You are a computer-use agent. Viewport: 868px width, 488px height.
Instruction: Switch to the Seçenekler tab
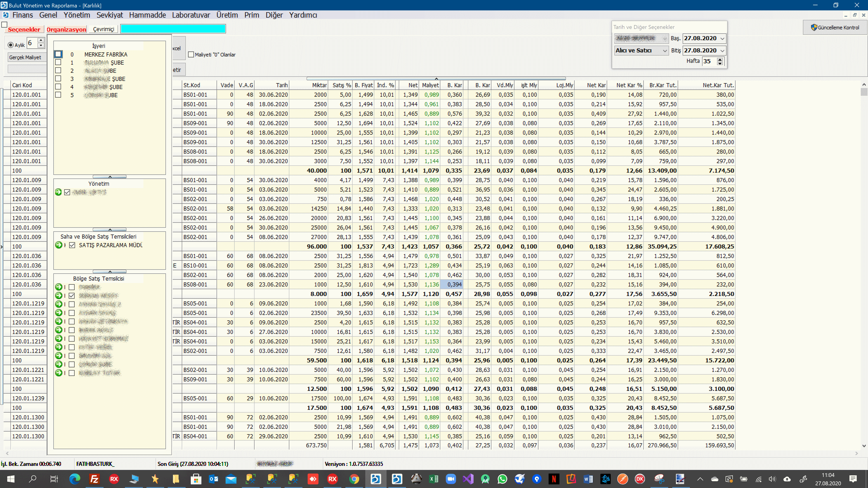[x=24, y=29]
